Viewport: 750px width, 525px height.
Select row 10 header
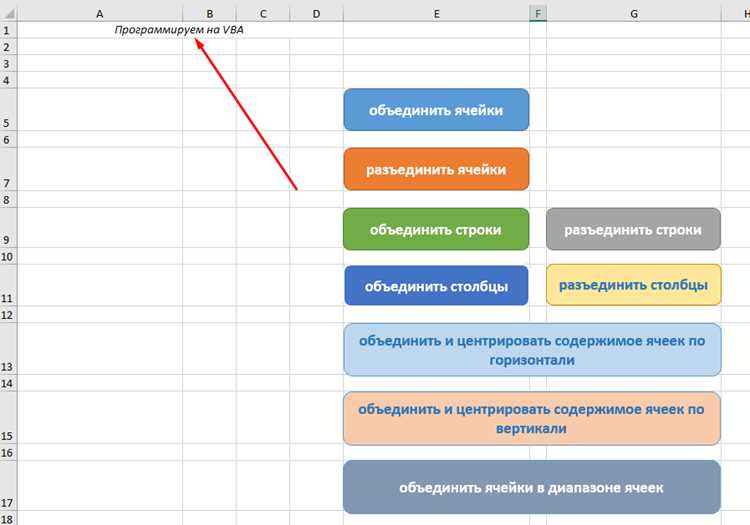pyautogui.click(x=8, y=256)
